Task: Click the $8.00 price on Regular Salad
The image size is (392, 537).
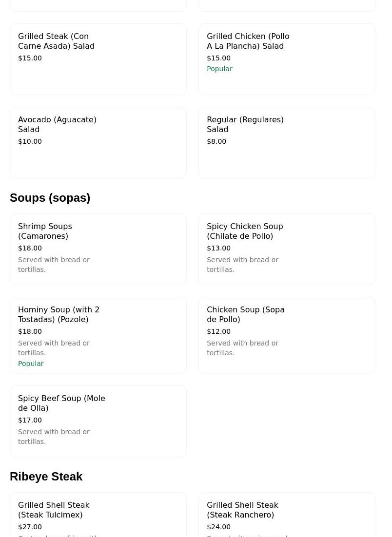Action: [x=216, y=141]
